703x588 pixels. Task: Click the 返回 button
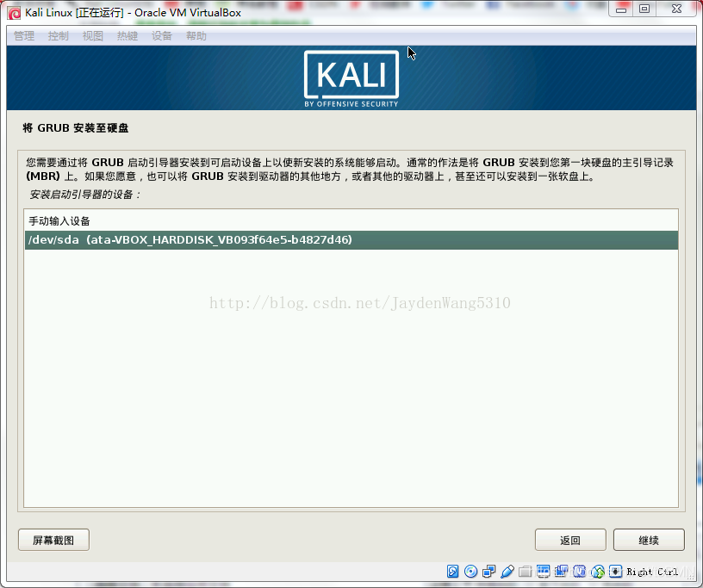pyautogui.click(x=570, y=540)
